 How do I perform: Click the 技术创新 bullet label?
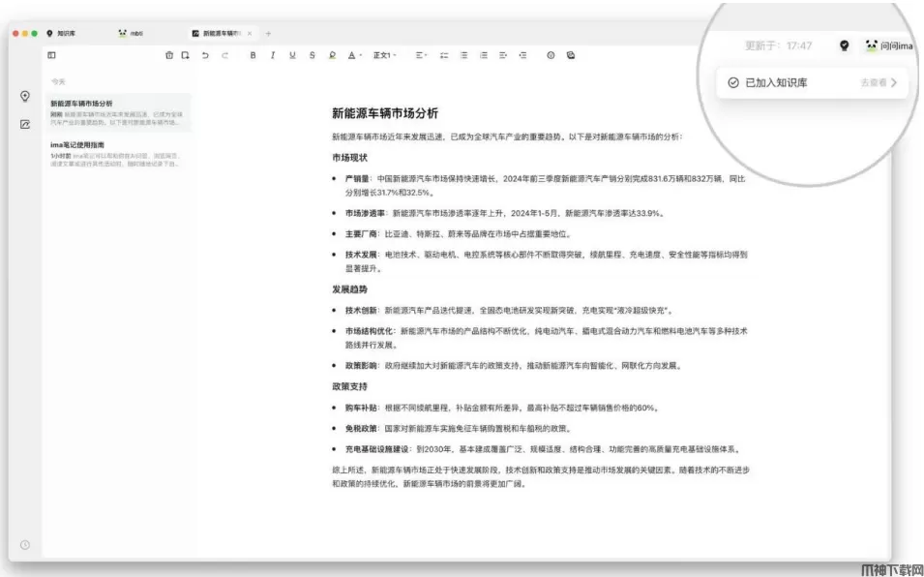pos(361,310)
